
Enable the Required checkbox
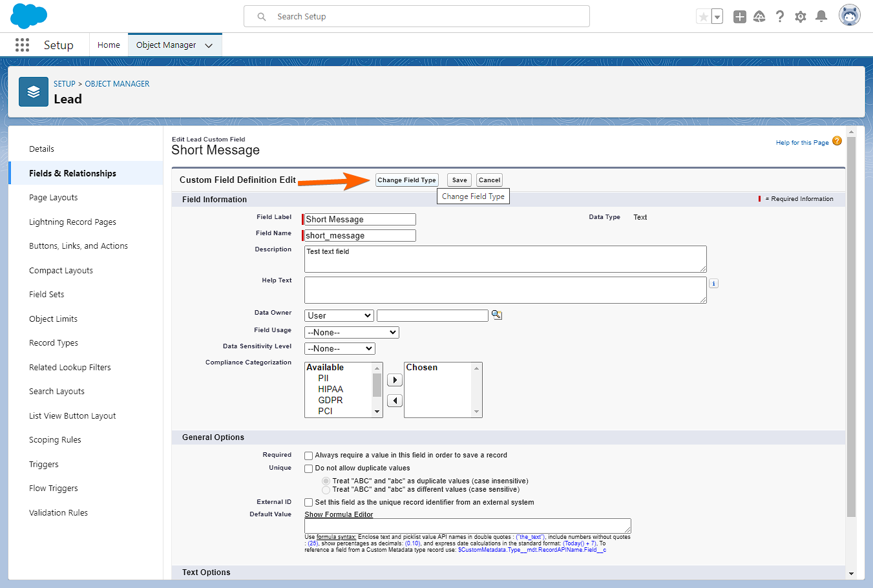coord(309,456)
